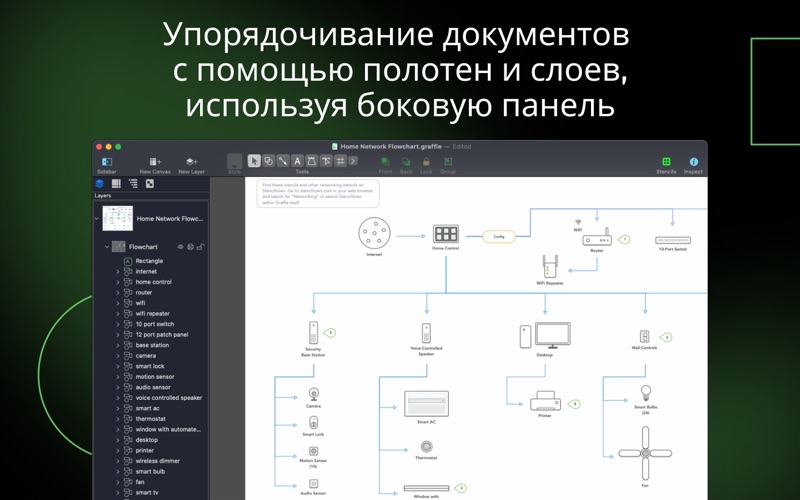Image resolution: width=800 pixels, height=500 pixels.
Task: Select the Rectangle item in Layers list
Action: [x=149, y=261]
